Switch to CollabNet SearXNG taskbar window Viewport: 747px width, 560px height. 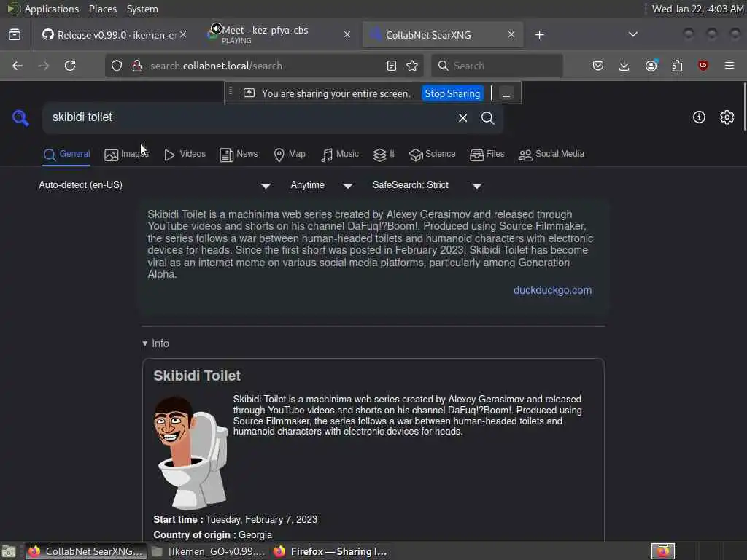[86, 551]
